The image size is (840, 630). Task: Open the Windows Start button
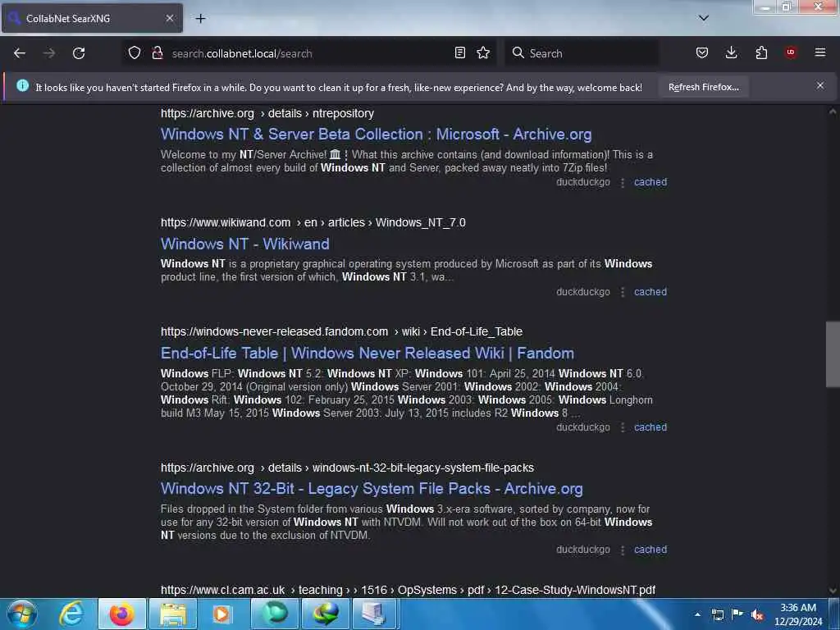[21, 614]
